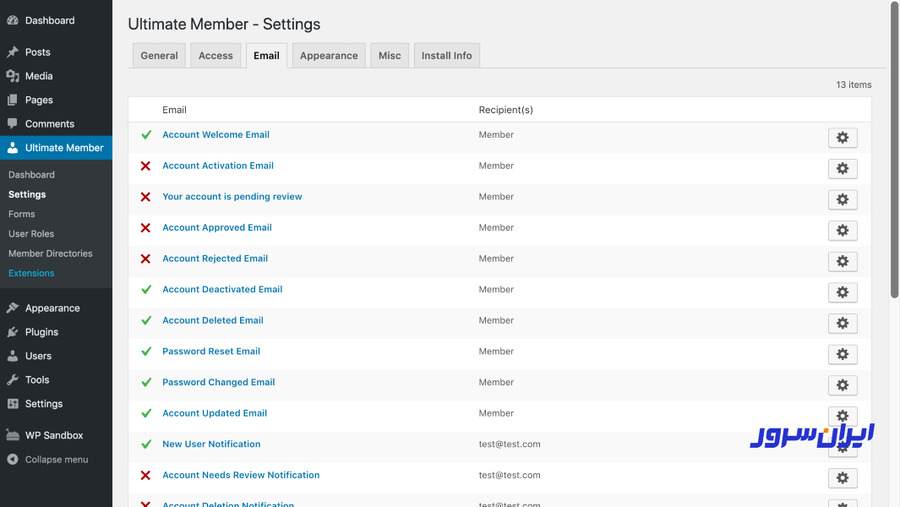
Task: Click the Dashboard gauge icon in sidebar
Action: pyautogui.click(x=13, y=21)
